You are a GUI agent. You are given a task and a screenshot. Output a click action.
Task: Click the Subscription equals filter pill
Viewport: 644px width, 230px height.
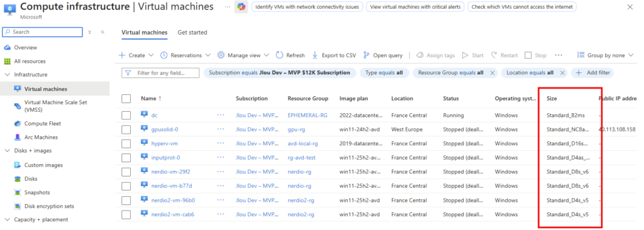pyautogui.click(x=280, y=73)
